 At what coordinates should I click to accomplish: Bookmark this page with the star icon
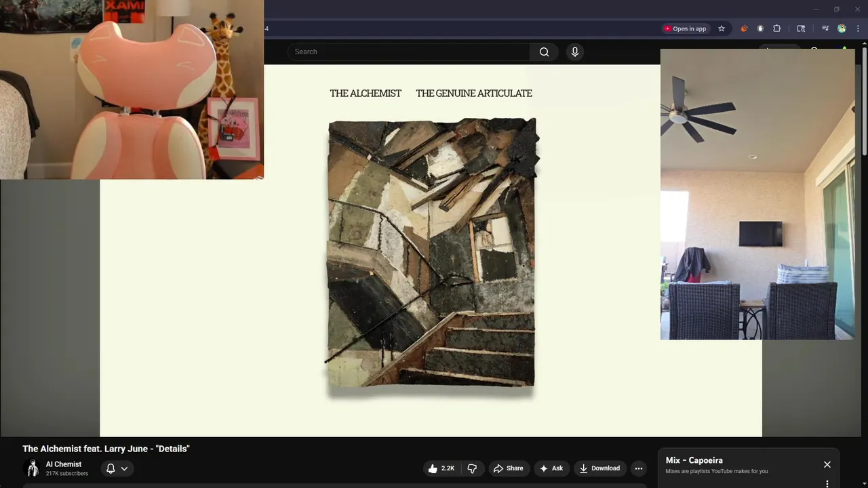coord(722,28)
